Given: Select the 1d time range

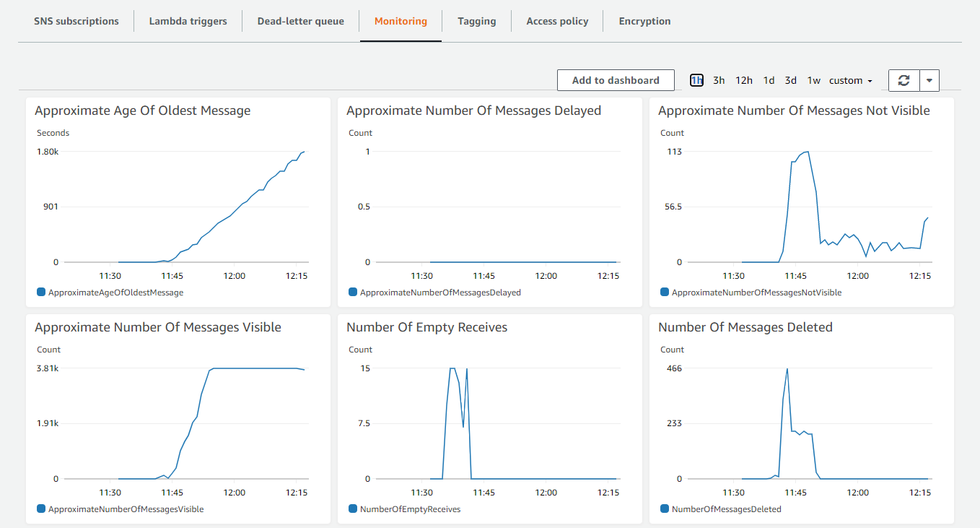Looking at the screenshot, I should click(x=769, y=80).
